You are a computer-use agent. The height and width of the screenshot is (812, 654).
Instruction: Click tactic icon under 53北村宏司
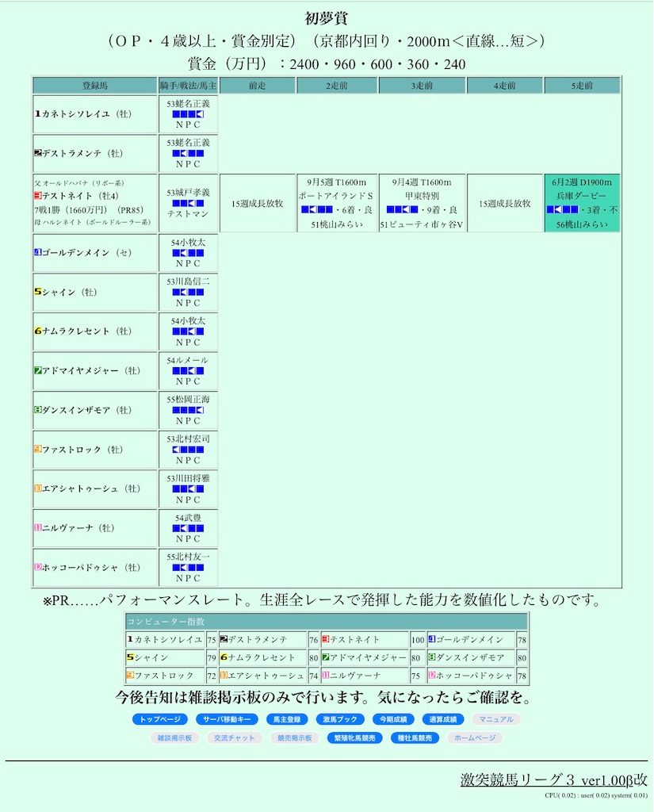point(188,450)
